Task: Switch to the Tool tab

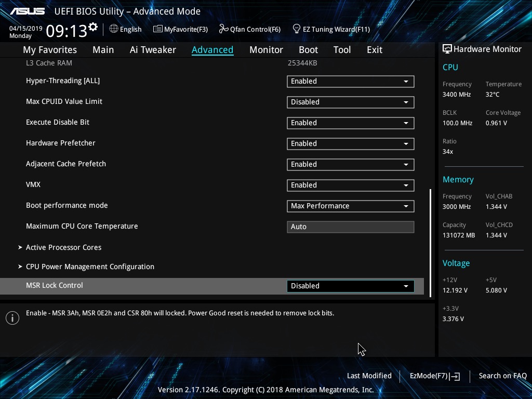Action: click(x=342, y=50)
